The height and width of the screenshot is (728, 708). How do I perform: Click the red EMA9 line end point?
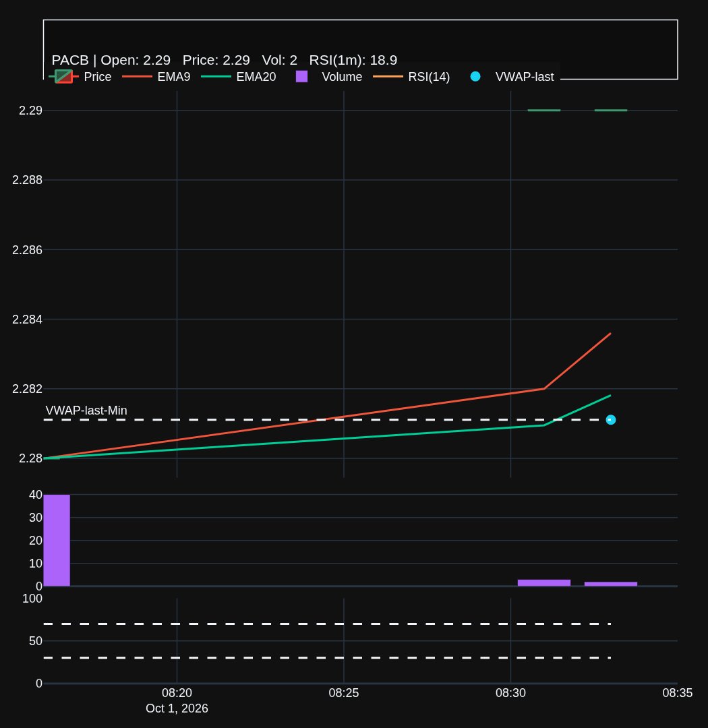(x=610, y=334)
